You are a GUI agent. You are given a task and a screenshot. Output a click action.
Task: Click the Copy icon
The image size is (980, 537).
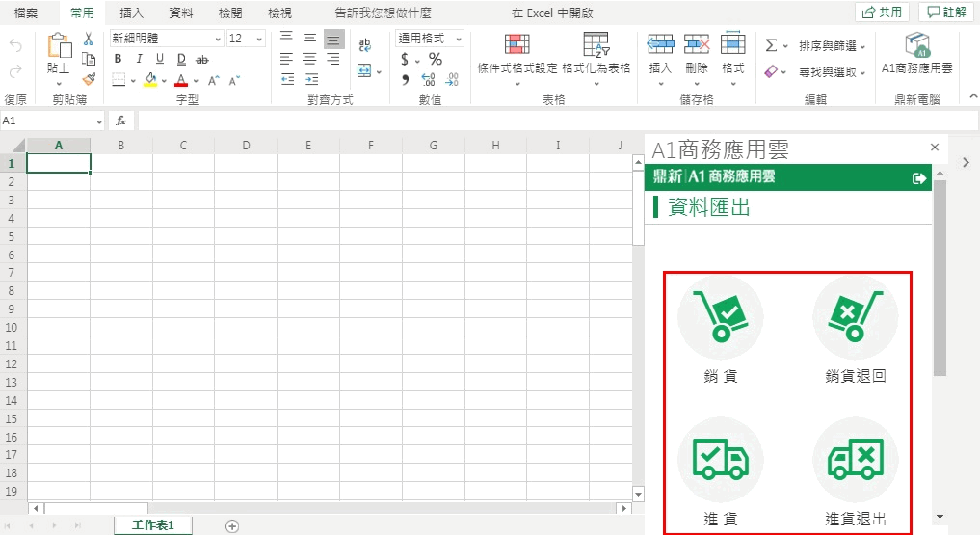click(x=88, y=60)
